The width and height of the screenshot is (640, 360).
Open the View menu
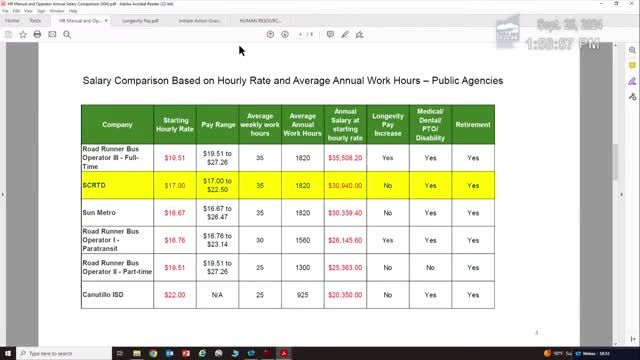[x=28, y=11]
